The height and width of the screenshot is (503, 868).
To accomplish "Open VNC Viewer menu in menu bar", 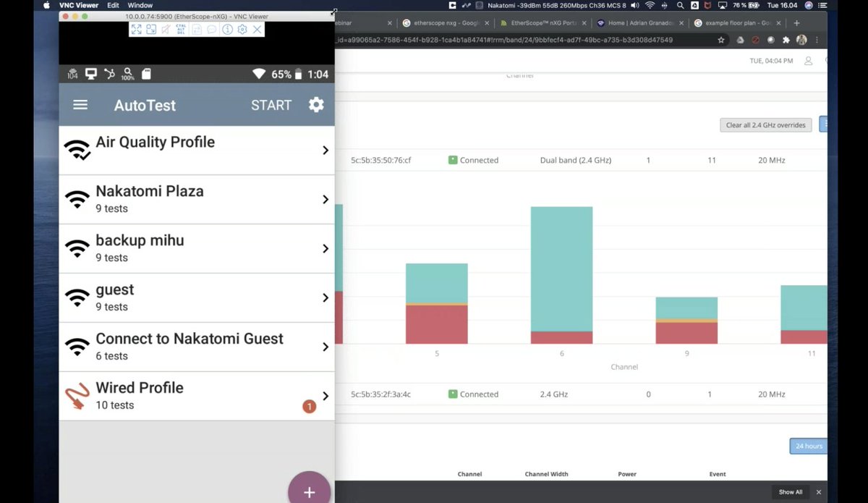I will click(79, 5).
